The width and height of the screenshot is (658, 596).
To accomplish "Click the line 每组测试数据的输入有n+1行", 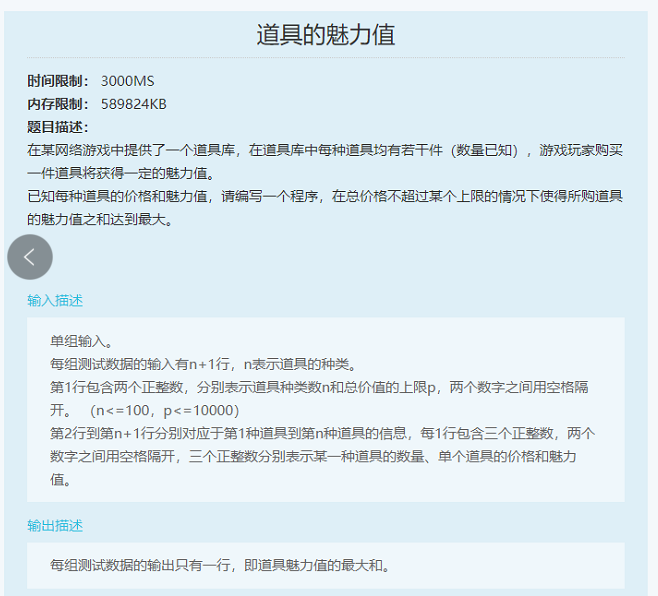I will (x=203, y=364).
